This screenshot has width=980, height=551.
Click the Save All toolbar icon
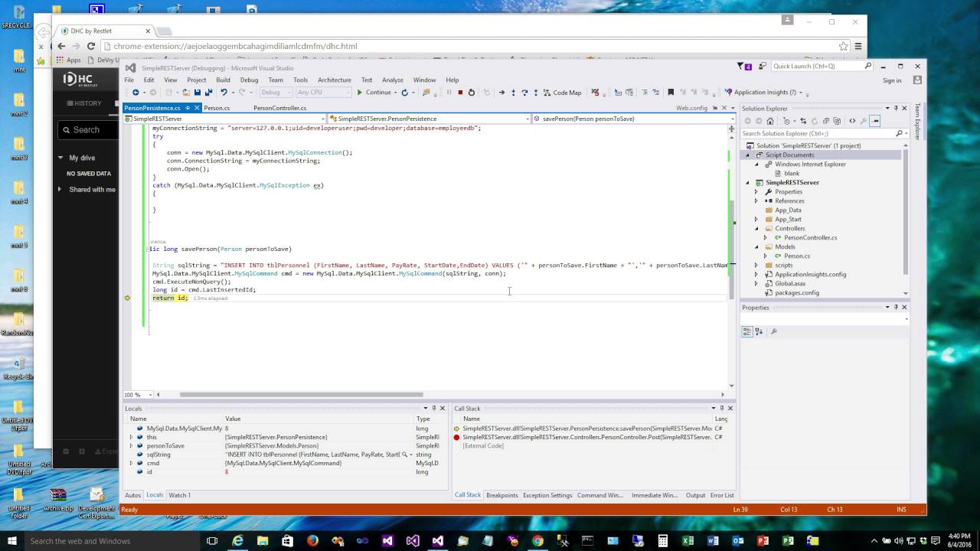pyautogui.click(x=207, y=93)
